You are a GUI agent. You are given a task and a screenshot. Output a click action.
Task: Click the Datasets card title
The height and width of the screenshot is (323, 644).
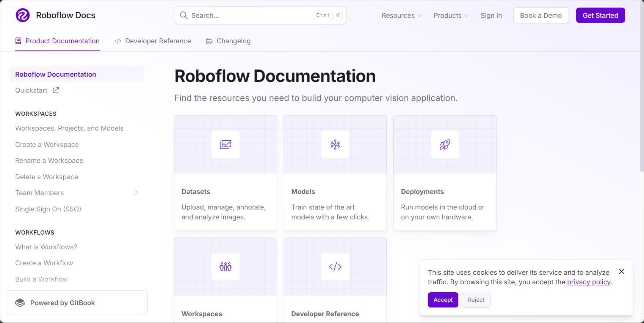196,192
